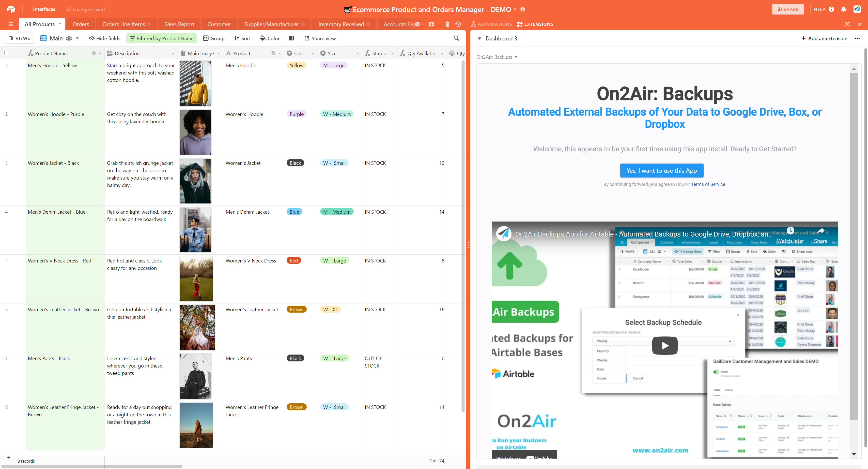Toggle Hide fields in the toolbar
This screenshot has width=868, height=469.
[x=104, y=38]
